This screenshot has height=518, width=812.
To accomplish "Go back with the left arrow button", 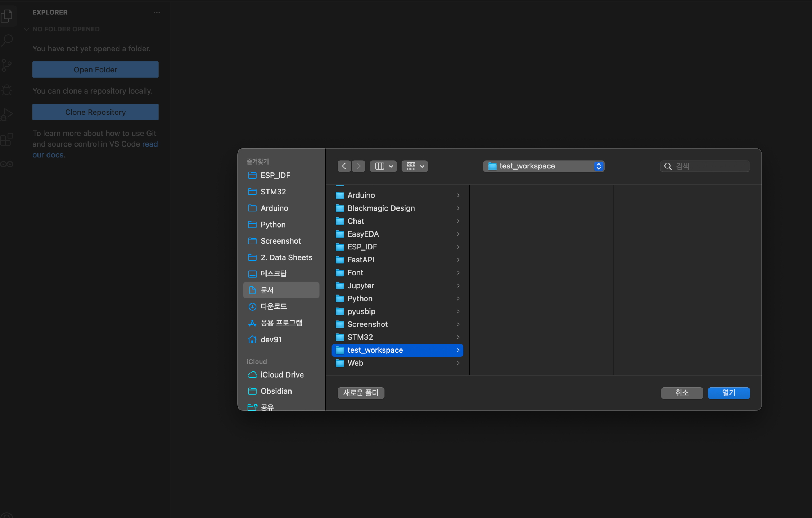I will (344, 166).
